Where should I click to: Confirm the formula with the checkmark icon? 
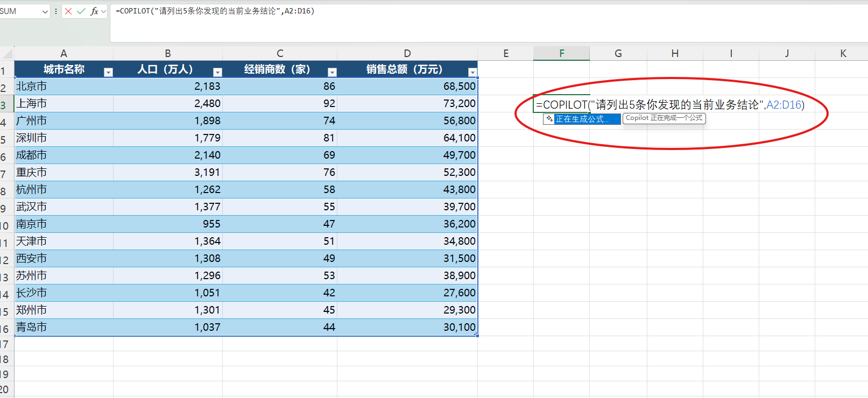pyautogui.click(x=81, y=11)
